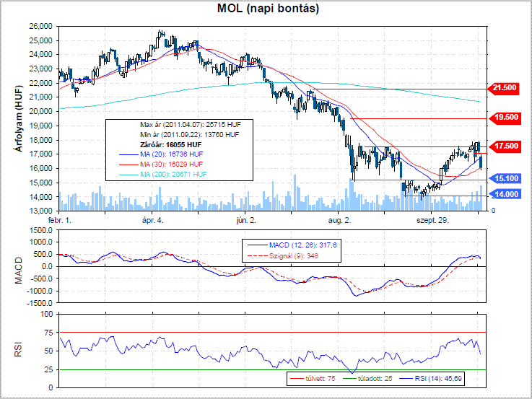Click the 22,000 price axis label
This screenshot has height=399, width=532.
[40, 83]
